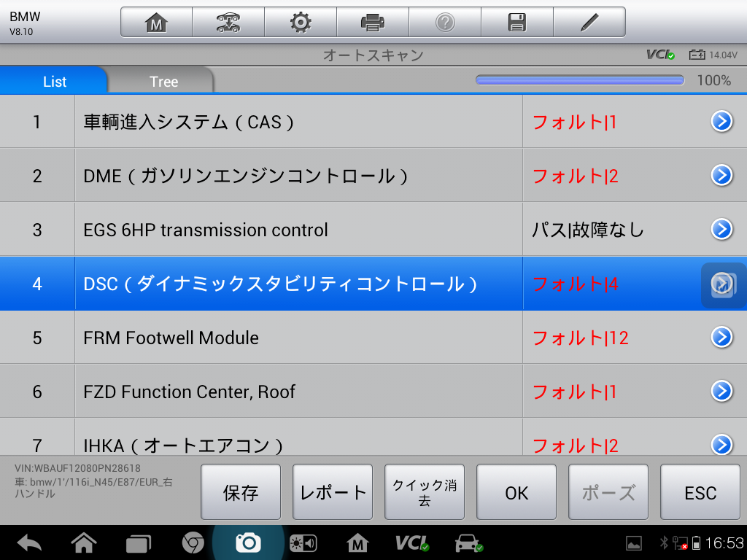This screenshot has height=560, width=747.
Task: Click the greyed ポーズ pause button
Action: (608, 492)
